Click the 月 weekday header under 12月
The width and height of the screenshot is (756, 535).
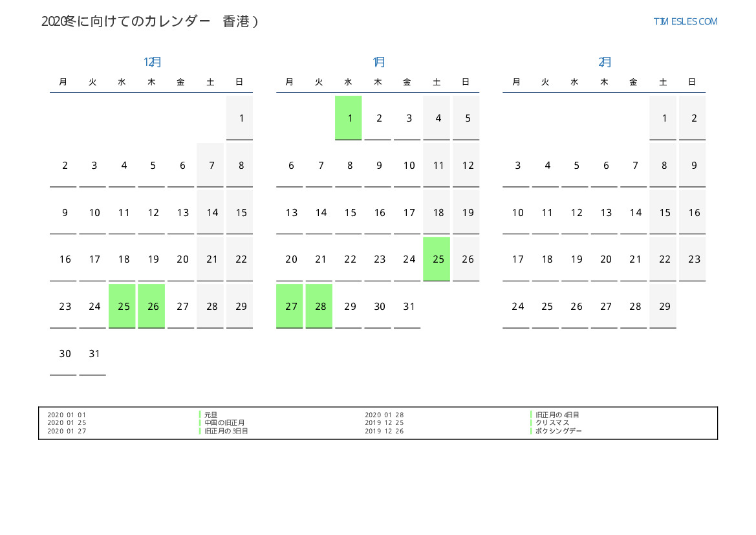63,82
